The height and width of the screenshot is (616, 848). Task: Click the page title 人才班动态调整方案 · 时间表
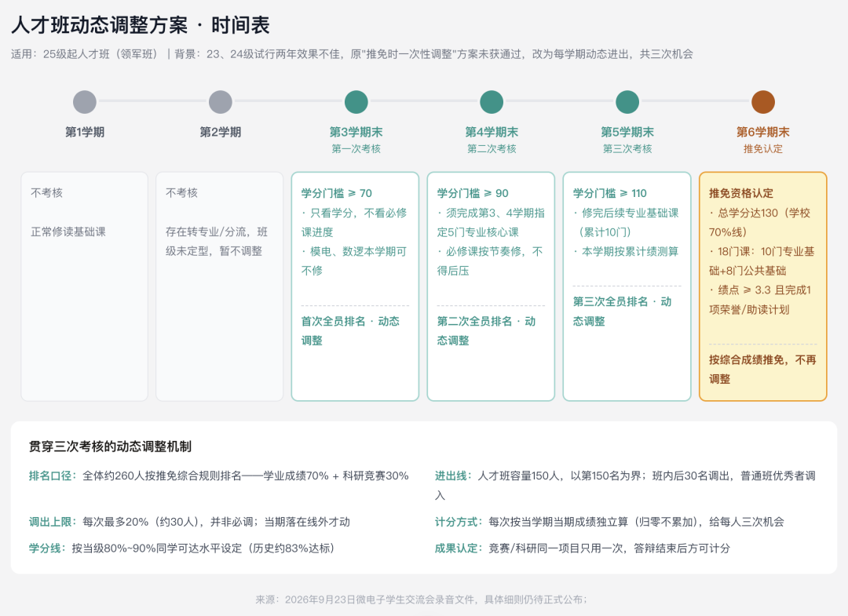(x=140, y=25)
